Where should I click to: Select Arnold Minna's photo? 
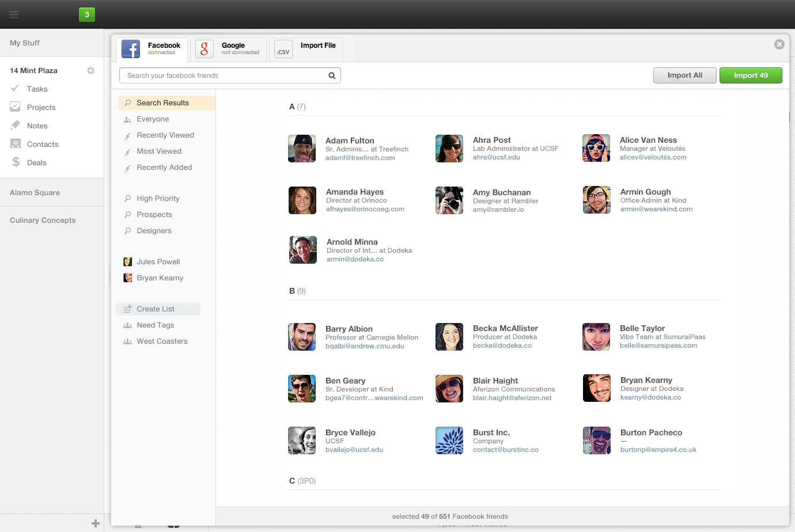[303, 250]
